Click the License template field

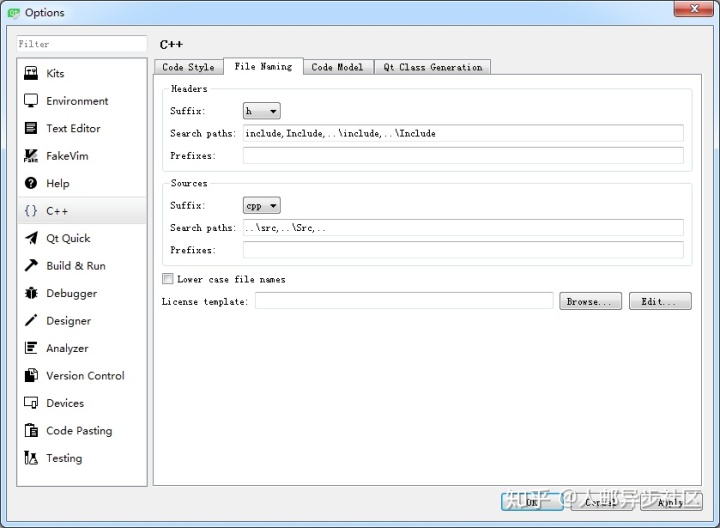(x=404, y=301)
